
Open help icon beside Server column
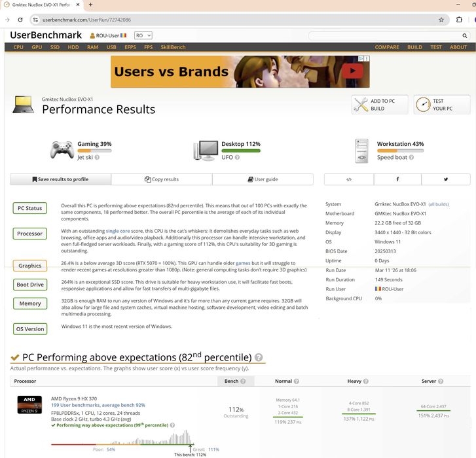point(441,381)
